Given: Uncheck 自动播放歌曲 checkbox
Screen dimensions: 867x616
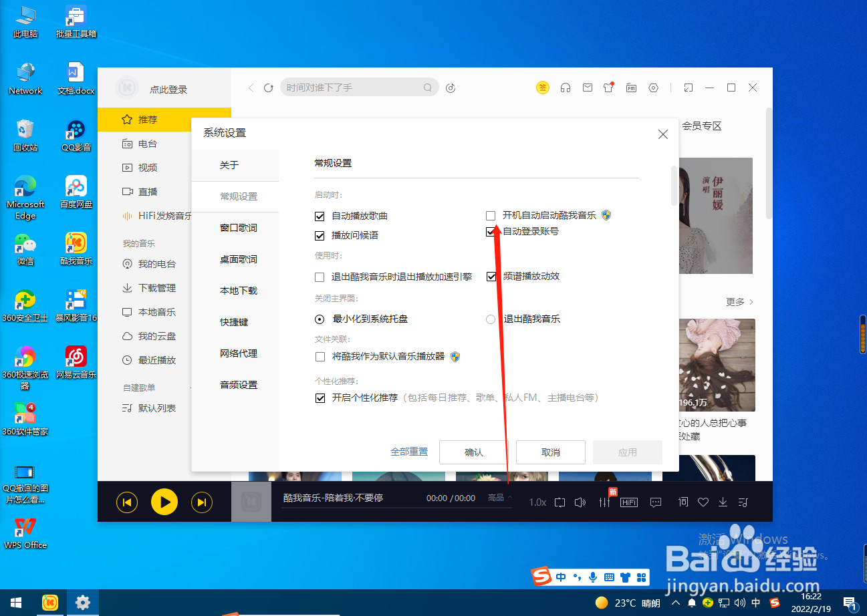Looking at the screenshot, I should [320, 216].
